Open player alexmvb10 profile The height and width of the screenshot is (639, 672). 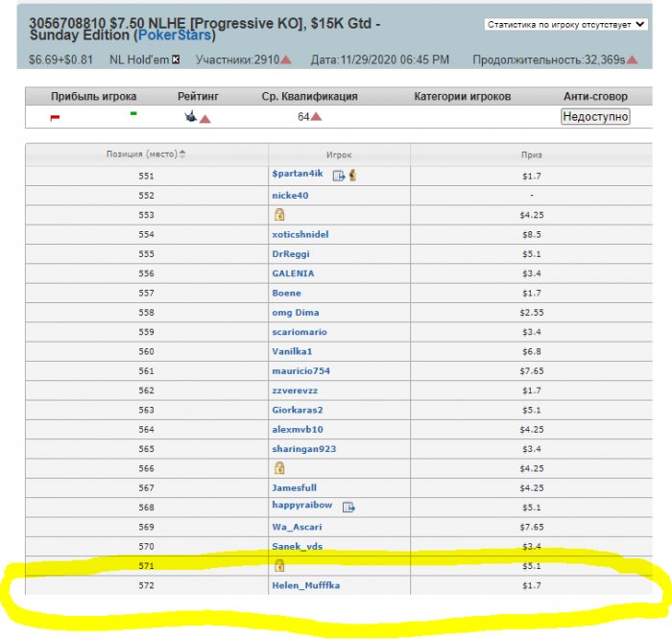click(298, 430)
